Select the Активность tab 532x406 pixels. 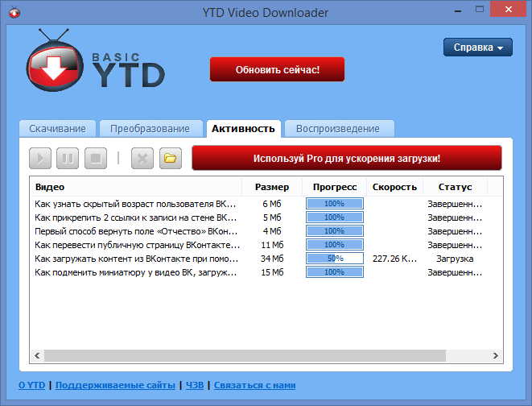click(243, 129)
